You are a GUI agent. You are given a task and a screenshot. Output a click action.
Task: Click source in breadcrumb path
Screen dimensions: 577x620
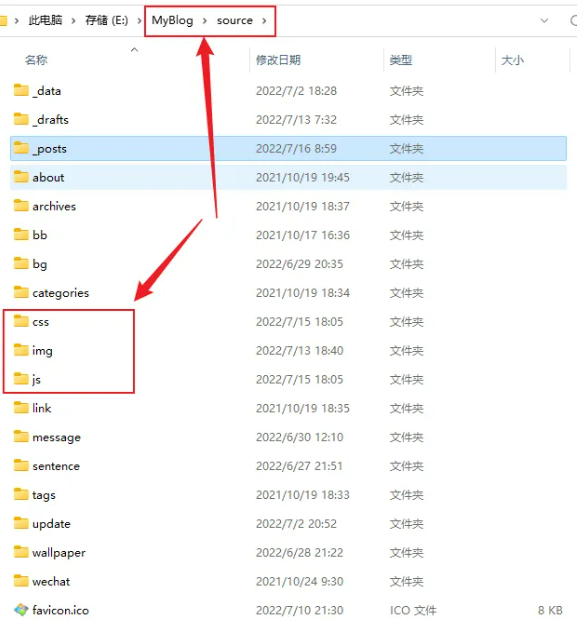[235, 21]
